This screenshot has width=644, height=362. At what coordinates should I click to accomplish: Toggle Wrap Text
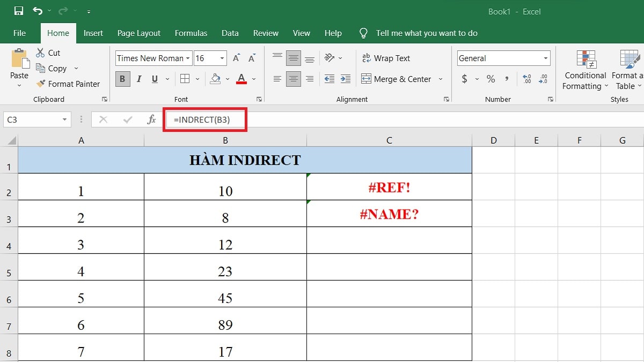[386, 58]
